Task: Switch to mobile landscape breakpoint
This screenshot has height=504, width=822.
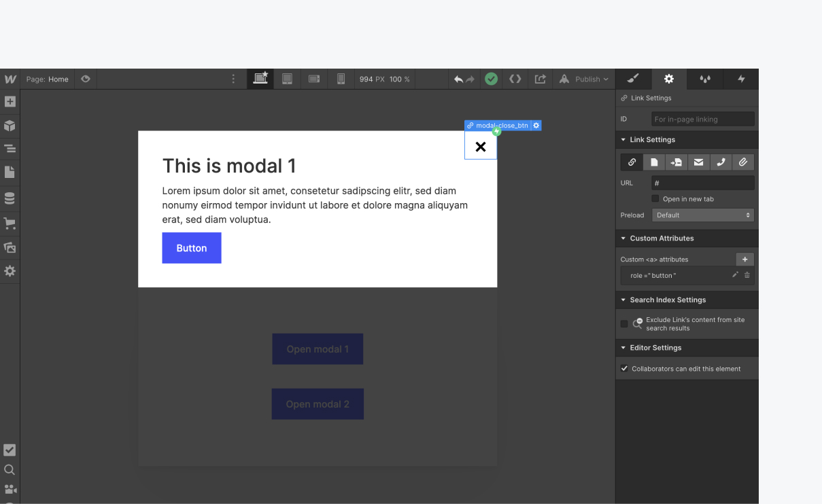Action: pyautogui.click(x=314, y=79)
